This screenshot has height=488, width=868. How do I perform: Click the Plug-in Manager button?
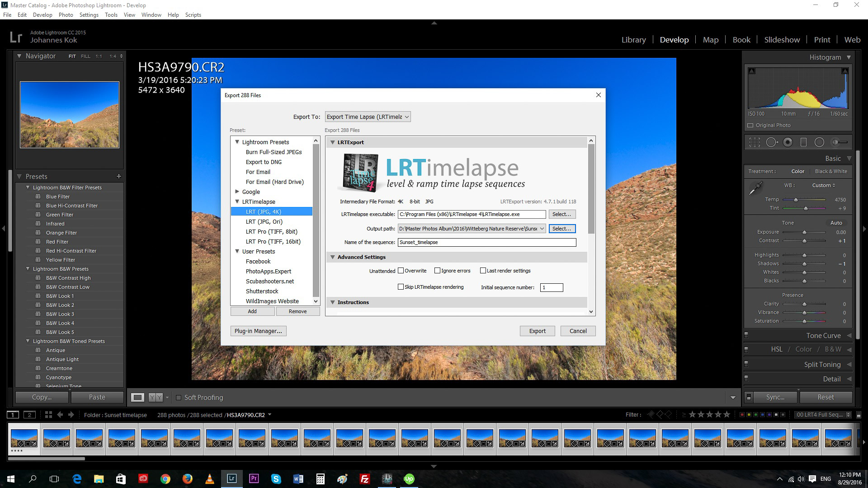tap(258, 331)
